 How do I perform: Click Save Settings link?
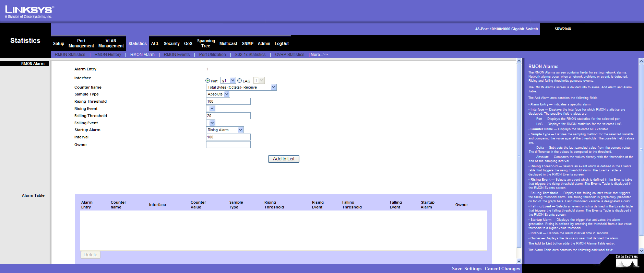click(467, 269)
